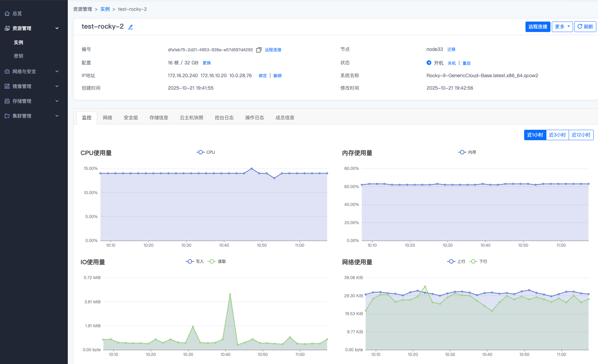Click the 总览 home icon in sidebar
The width and height of the screenshot is (598, 364).
pos(7,13)
